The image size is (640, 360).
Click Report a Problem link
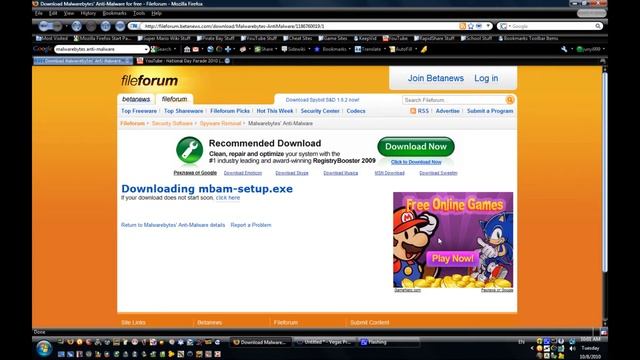tap(251, 225)
